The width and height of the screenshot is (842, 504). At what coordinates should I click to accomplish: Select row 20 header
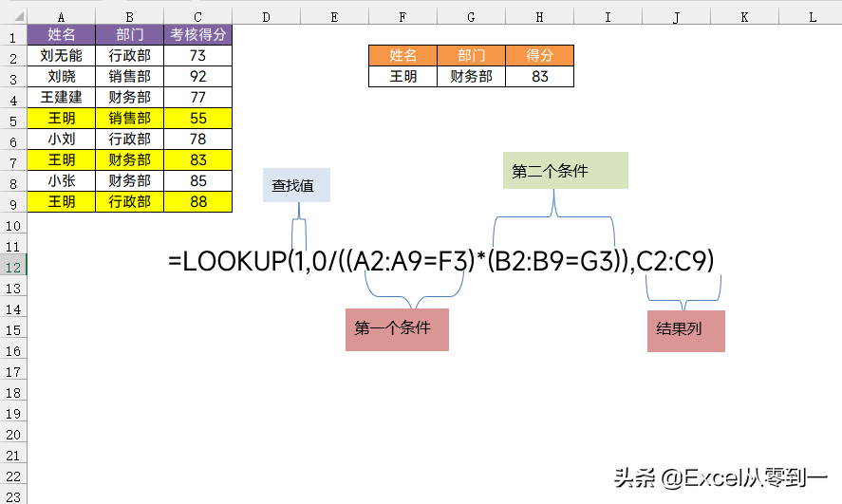pyautogui.click(x=13, y=434)
